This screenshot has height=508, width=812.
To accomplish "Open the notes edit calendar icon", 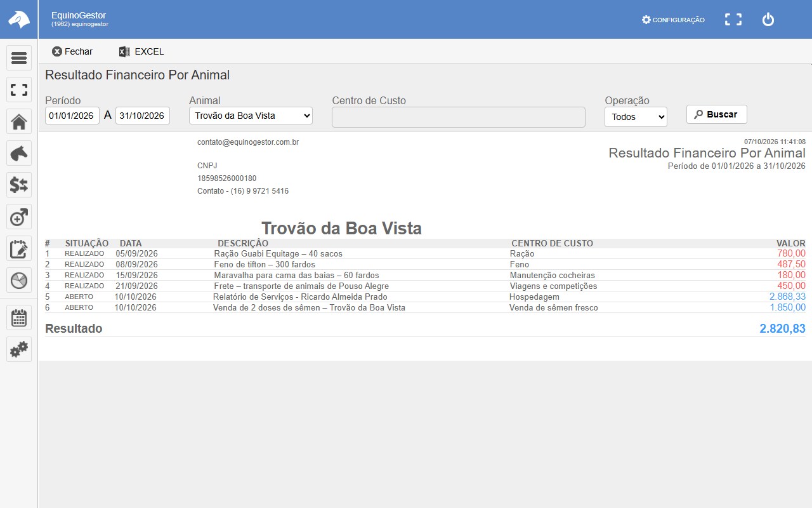I will click(19, 248).
